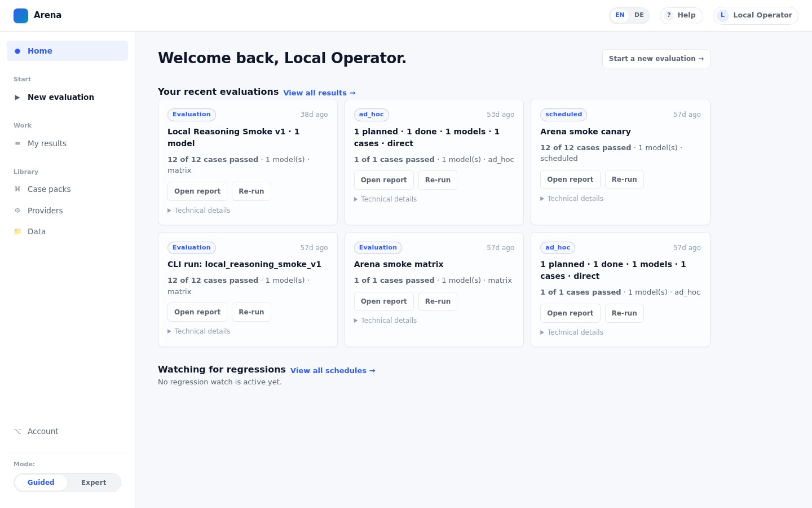
Task: Click the '38d ago' timestamp
Action: point(314,115)
